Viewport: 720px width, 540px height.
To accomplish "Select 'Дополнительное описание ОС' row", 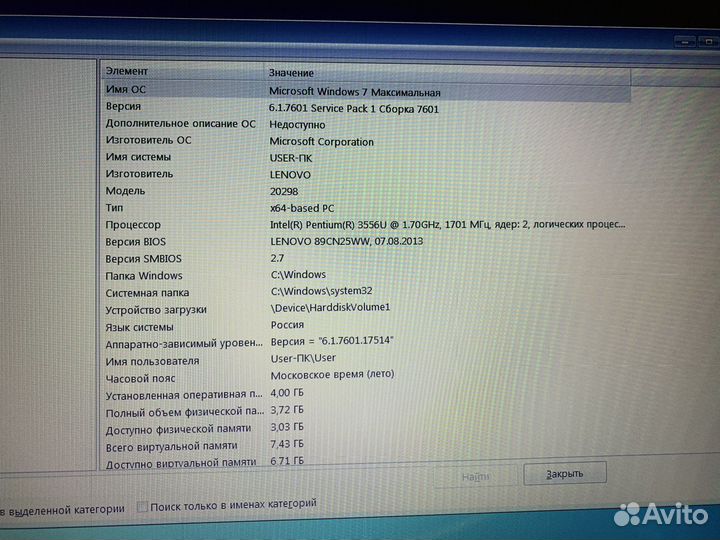I will pos(180,123).
